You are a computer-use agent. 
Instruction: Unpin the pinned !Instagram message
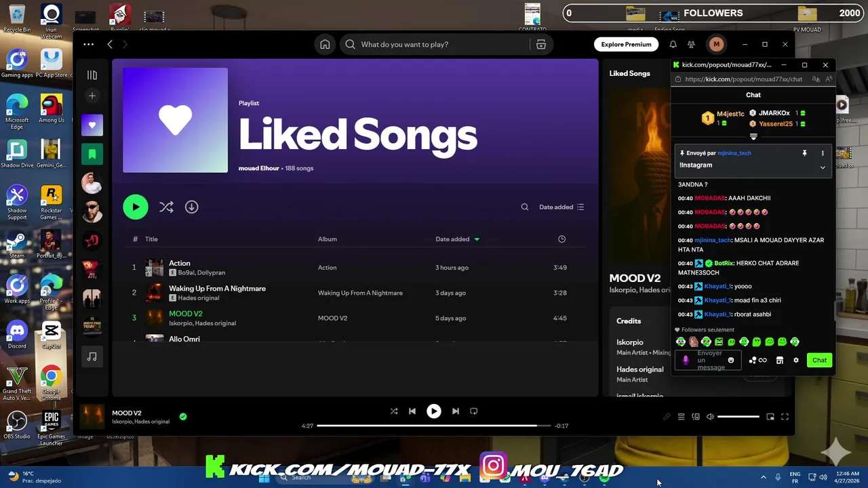click(x=805, y=153)
